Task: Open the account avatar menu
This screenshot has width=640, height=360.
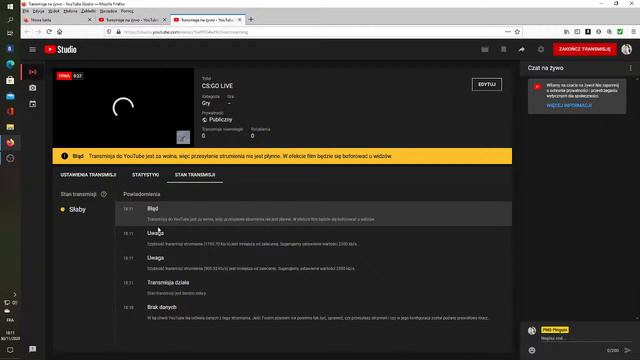Action: [627, 49]
